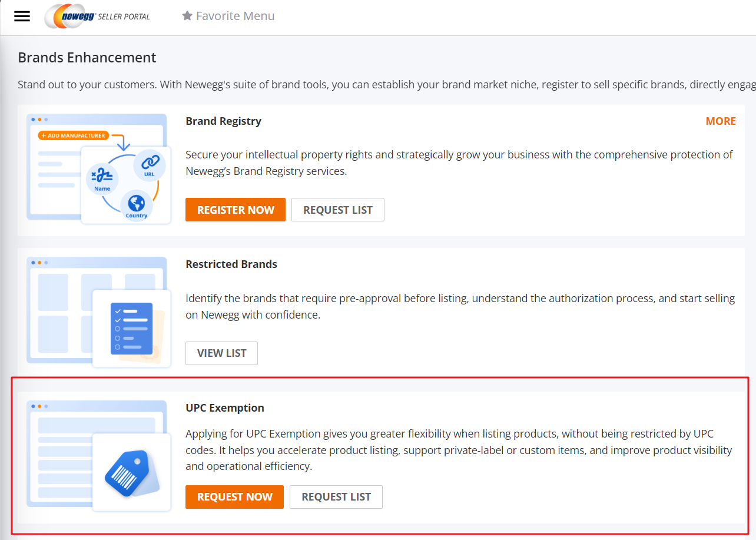This screenshot has width=756, height=540.
Task: Click VIEW LIST for Restricted Brands
Action: tap(221, 353)
